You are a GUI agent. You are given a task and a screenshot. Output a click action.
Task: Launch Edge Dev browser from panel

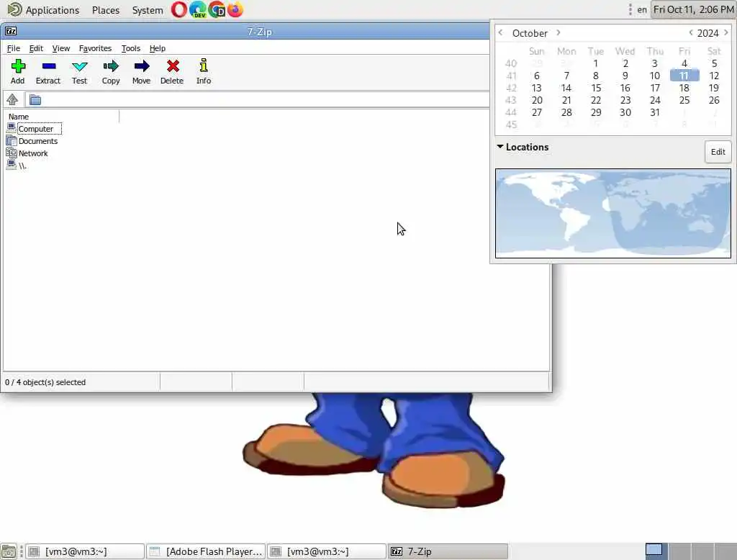(197, 9)
